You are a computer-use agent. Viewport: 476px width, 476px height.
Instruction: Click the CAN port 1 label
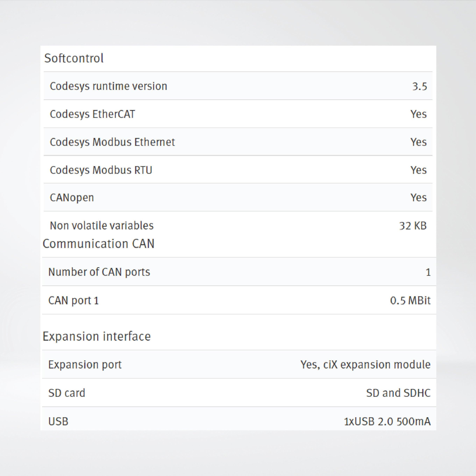pyautogui.click(x=73, y=301)
